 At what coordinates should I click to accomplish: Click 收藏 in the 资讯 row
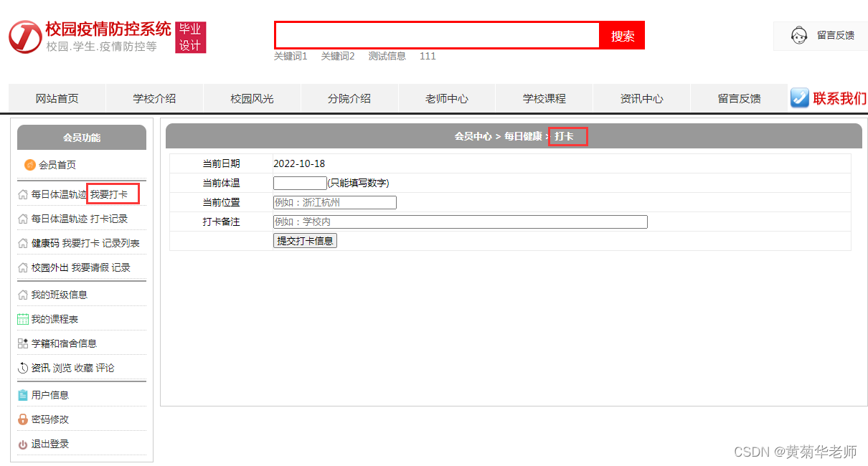click(84, 368)
